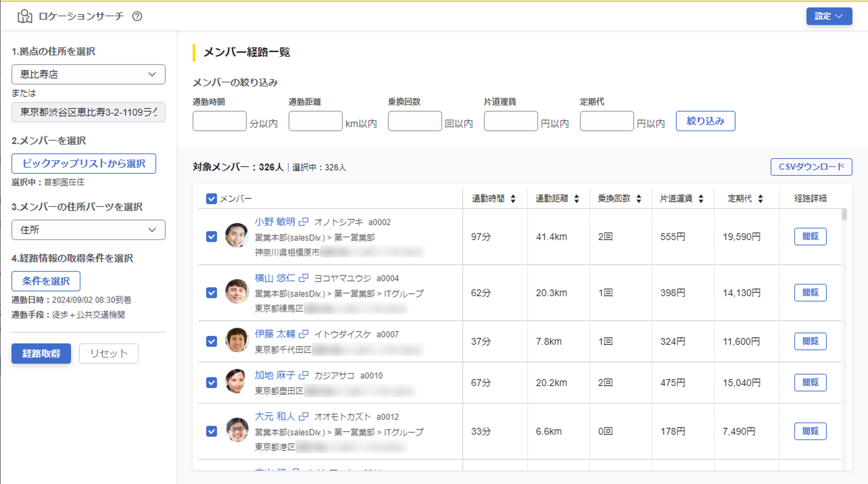Open external link icon beside 横山 悠仁

tap(304, 278)
